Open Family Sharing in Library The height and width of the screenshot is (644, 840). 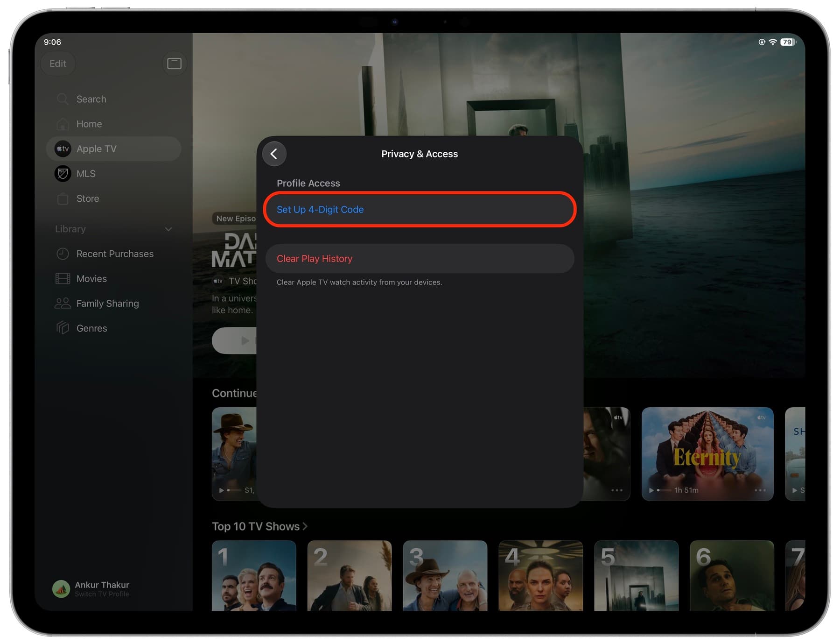(113, 303)
